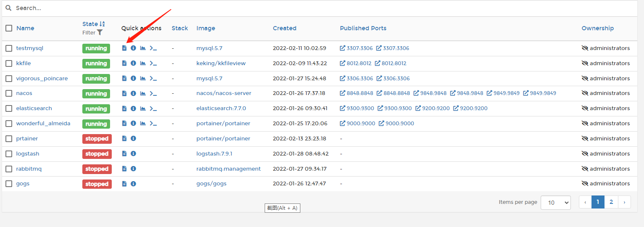The height and width of the screenshot is (227, 644).
Task: View stats for wonderful_almeida
Action: [x=143, y=123]
